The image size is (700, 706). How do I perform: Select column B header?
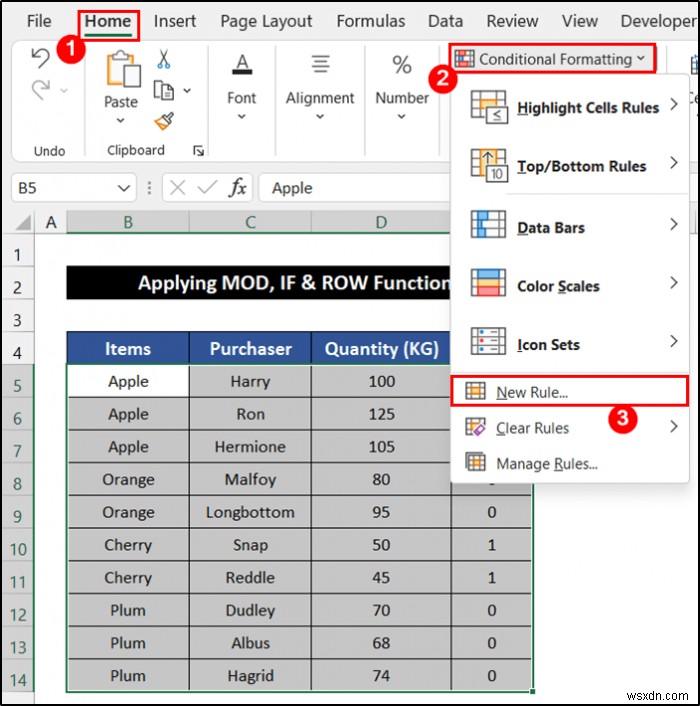128,222
